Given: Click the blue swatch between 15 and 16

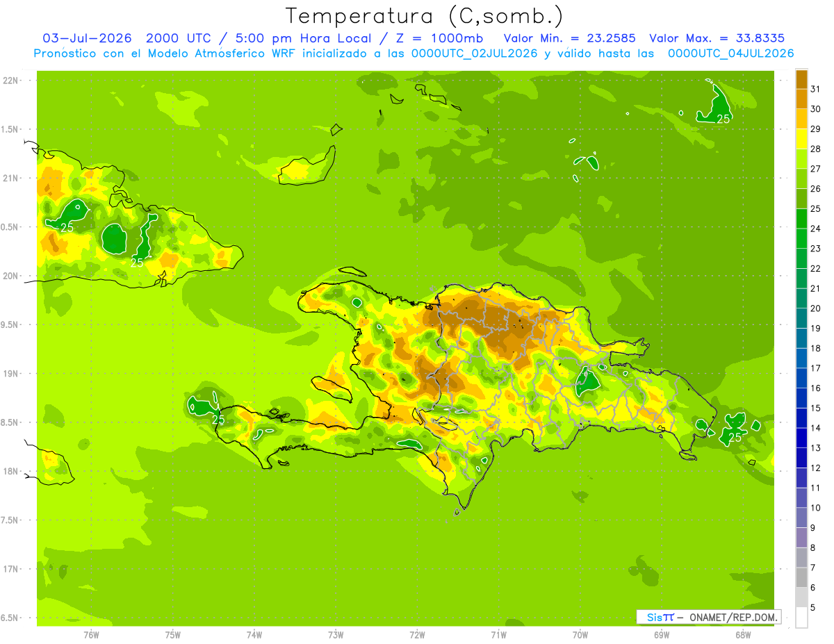Looking at the screenshot, I should tap(801, 398).
